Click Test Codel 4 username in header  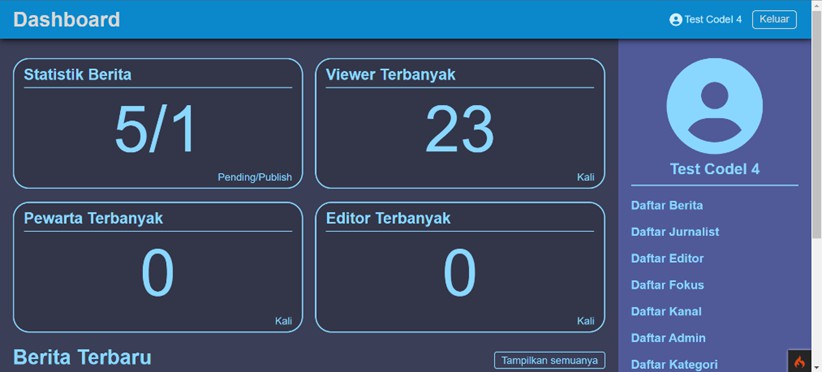click(713, 19)
